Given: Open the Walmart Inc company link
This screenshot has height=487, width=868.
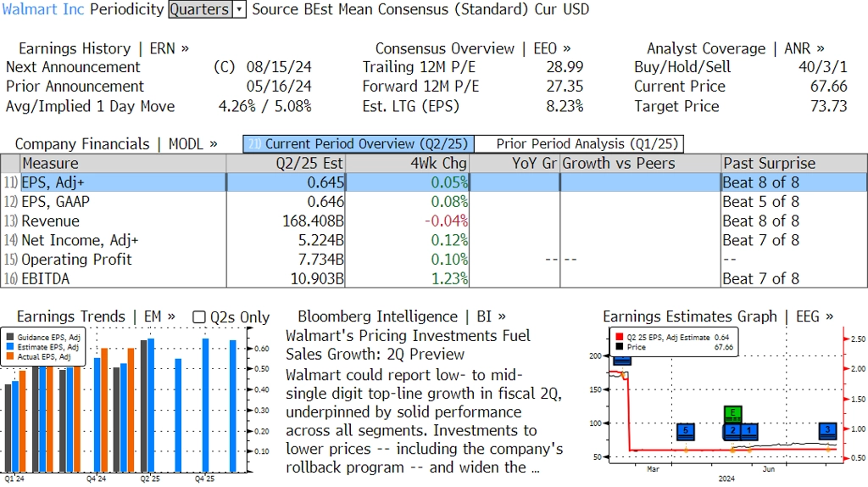Looking at the screenshot, I should coord(43,9).
